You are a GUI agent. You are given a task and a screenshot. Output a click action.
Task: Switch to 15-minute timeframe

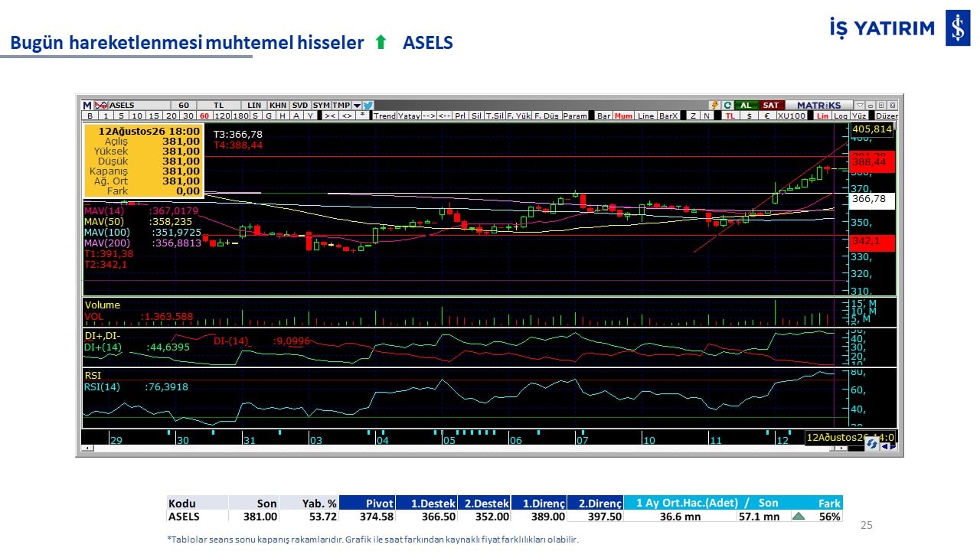[x=154, y=116]
